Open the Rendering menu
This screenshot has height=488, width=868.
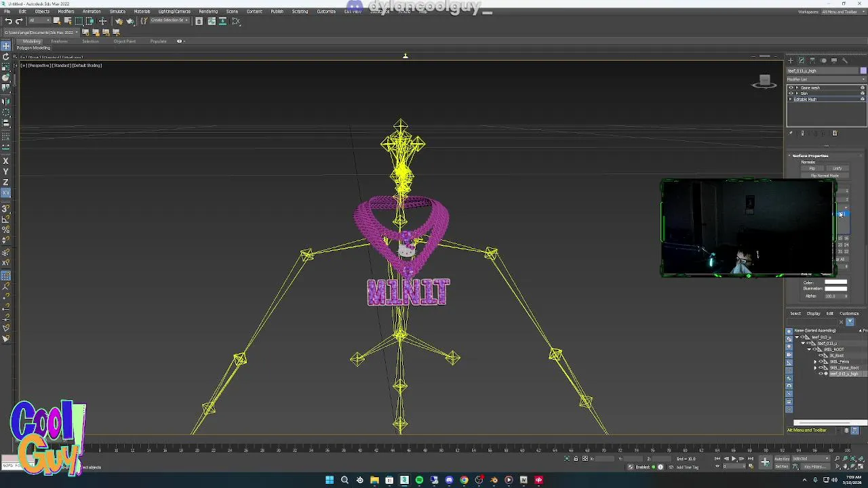click(208, 12)
